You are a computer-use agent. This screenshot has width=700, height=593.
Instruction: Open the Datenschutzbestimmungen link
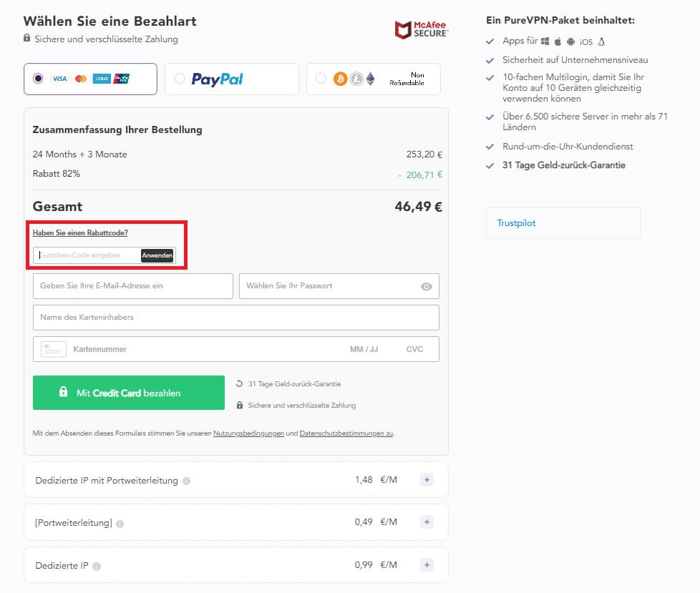[346, 433]
